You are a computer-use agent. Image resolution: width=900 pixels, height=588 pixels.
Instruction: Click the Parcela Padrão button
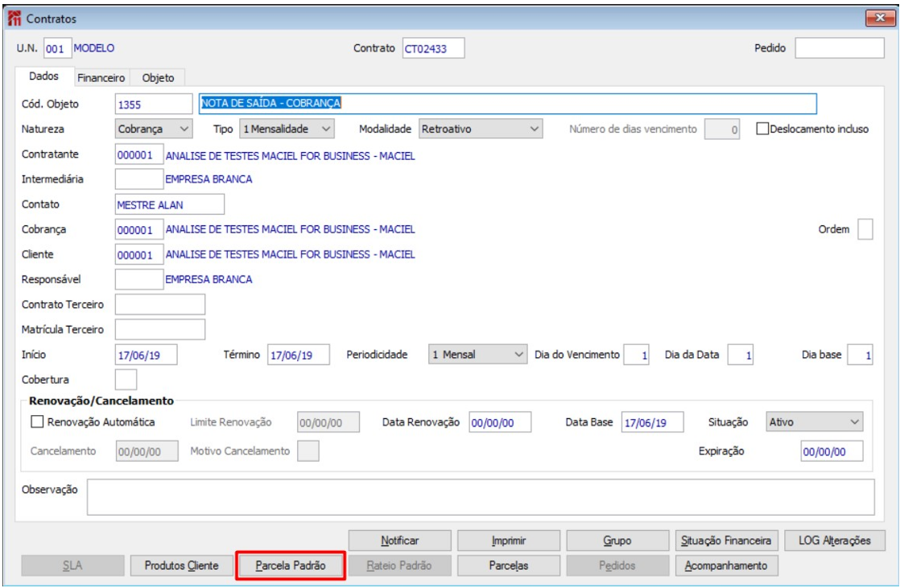(291, 565)
